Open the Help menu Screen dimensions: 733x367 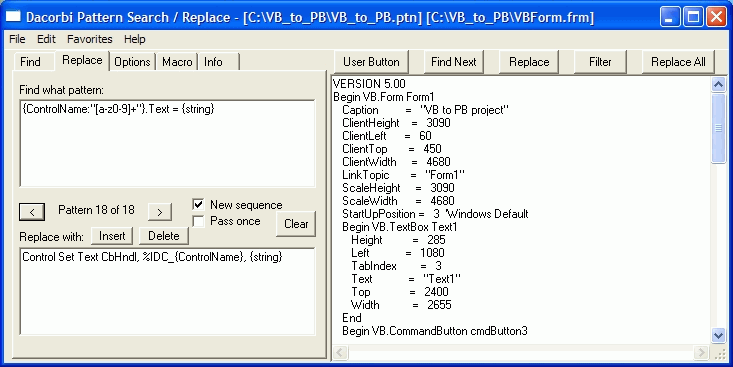tap(135, 39)
